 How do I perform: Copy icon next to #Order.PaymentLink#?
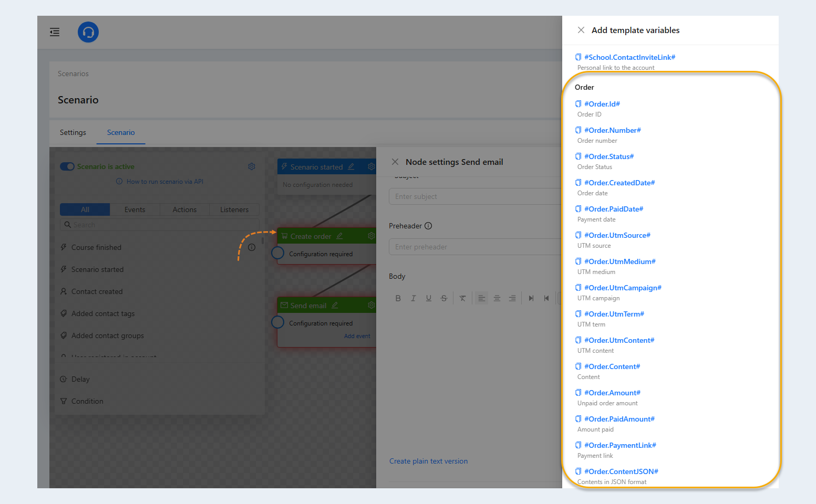coord(579,445)
